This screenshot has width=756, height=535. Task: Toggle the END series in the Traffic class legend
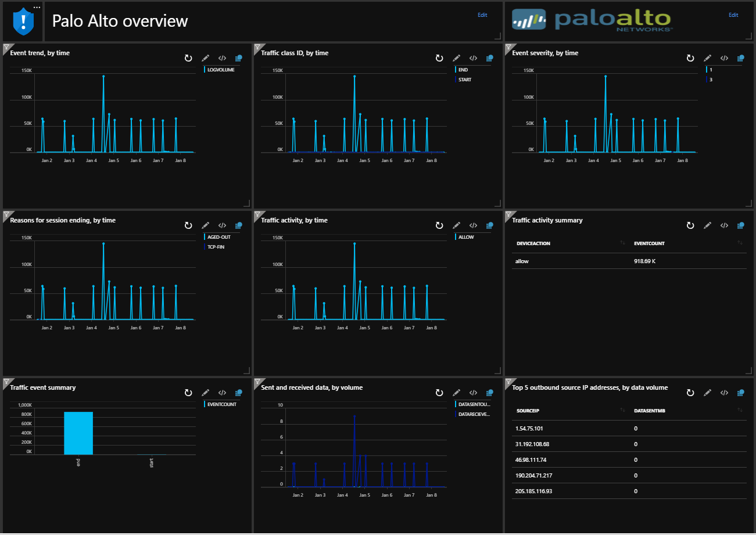point(461,70)
